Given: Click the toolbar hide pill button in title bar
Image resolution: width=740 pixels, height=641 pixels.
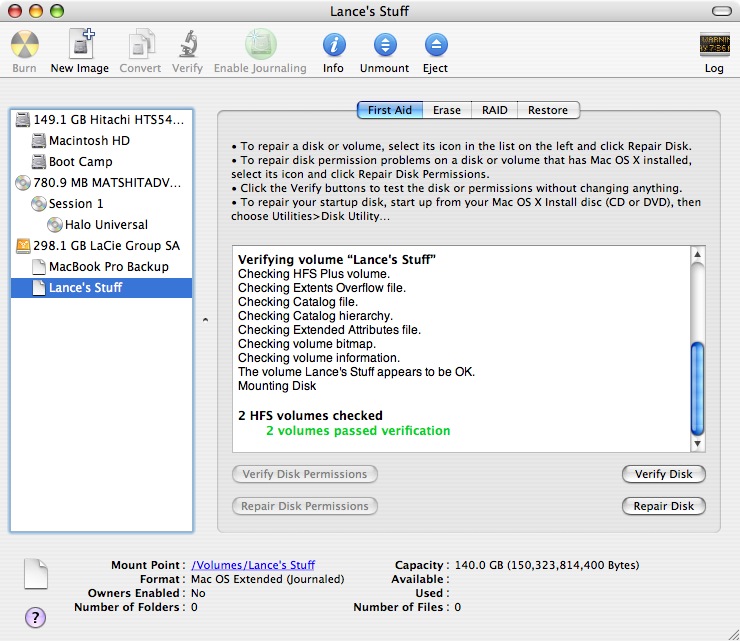Looking at the screenshot, I should click(x=722, y=11).
